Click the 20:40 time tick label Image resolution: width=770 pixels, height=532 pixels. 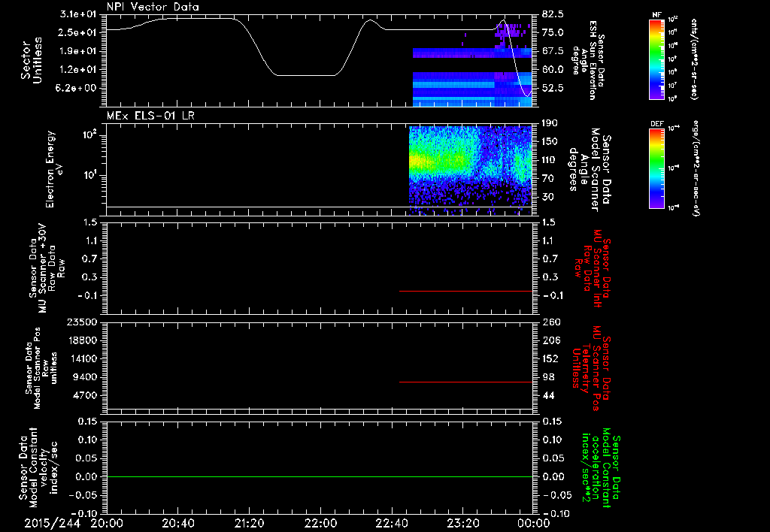[177, 524]
